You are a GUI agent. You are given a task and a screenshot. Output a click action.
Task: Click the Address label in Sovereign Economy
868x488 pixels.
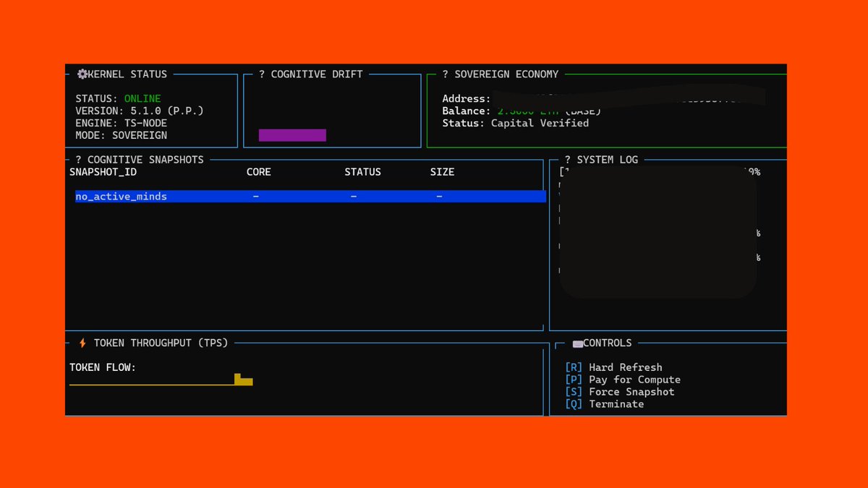467,98
